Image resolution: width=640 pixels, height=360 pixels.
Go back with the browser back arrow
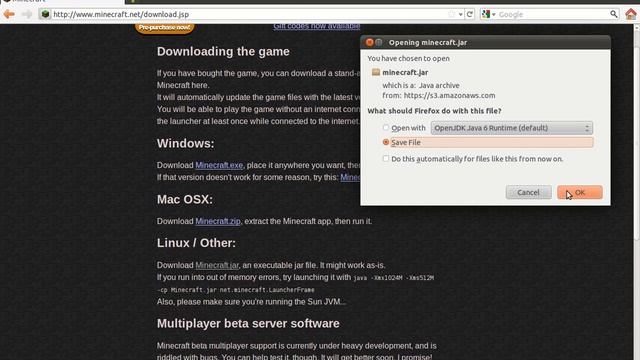point(9,14)
